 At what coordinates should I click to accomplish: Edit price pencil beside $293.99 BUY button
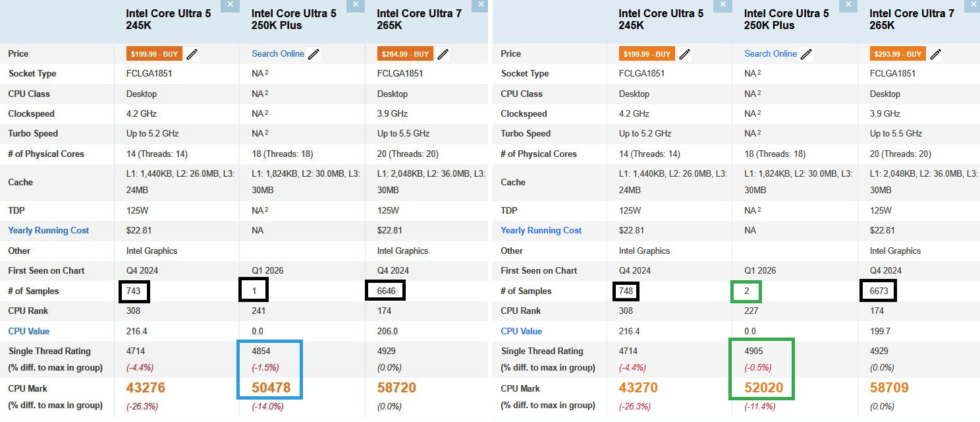[x=935, y=54]
